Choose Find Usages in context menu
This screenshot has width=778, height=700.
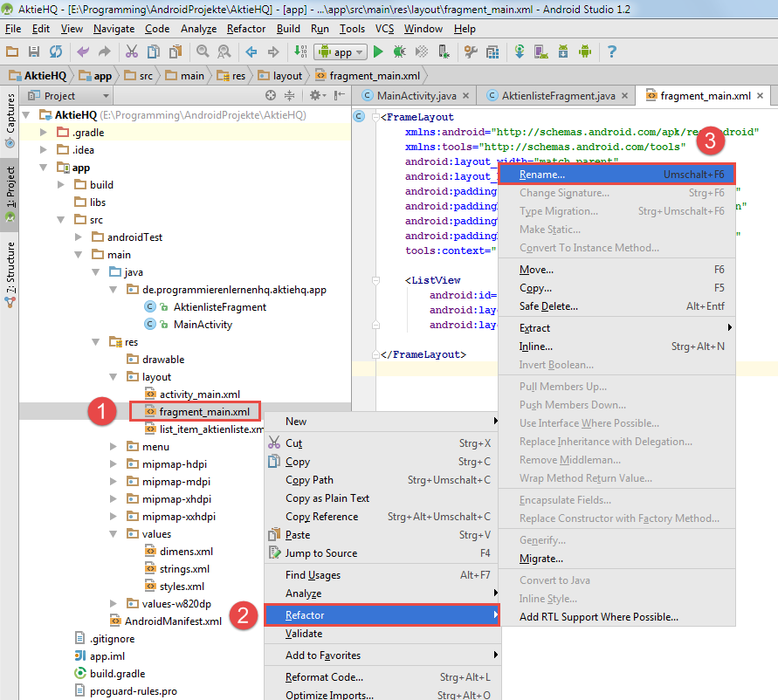coord(381,575)
